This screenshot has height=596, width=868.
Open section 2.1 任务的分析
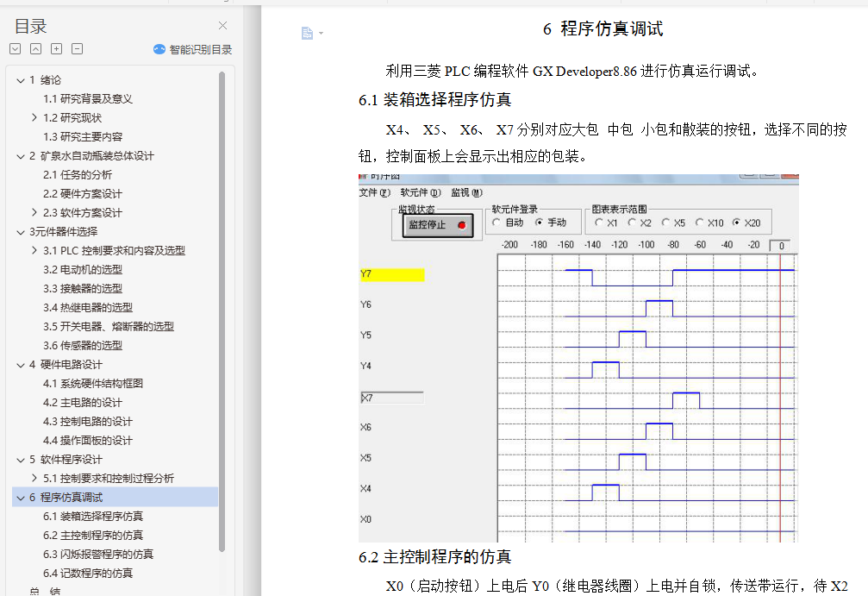[x=78, y=175]
